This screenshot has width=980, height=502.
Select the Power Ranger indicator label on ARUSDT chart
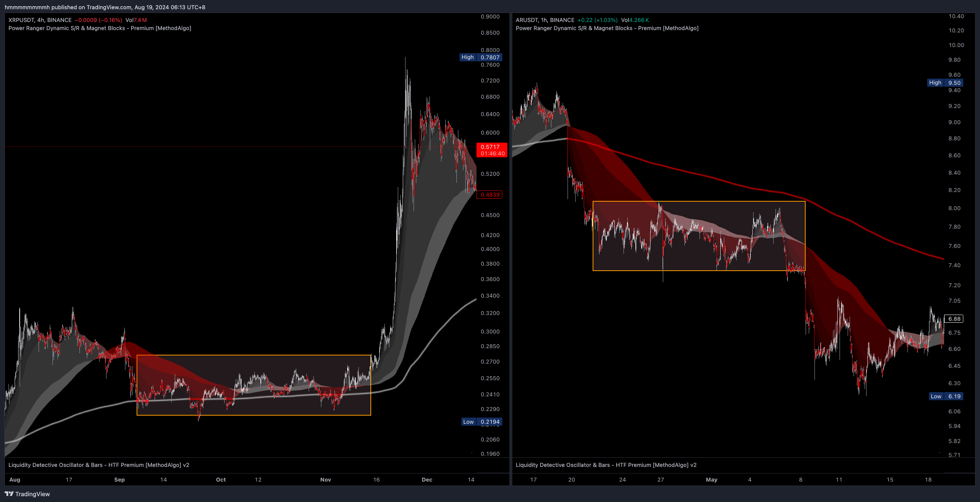pyautogui.click(x=607, y=28)
